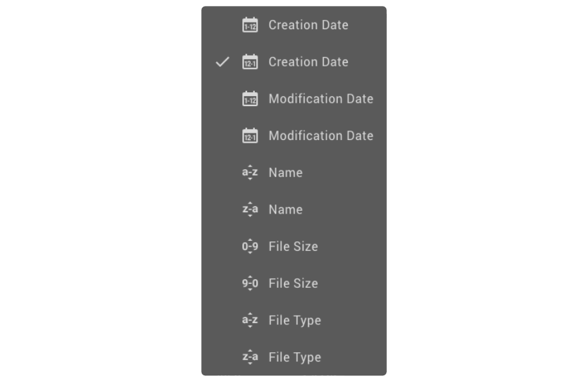Click the z-a icon next to File Type
Image resolution: width=588 pixels, height=392 pixels.
click(250, 358)
